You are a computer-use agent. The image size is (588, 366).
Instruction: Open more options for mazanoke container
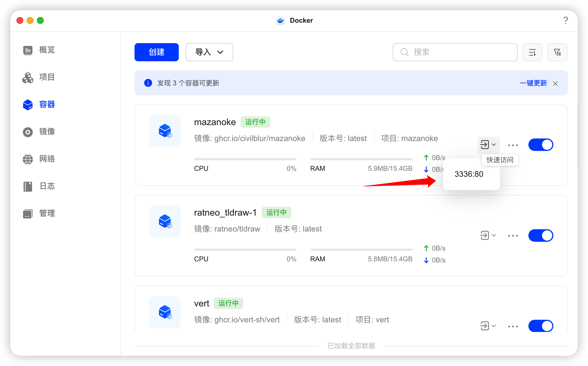pyautogui.click(x=513, y=145)
